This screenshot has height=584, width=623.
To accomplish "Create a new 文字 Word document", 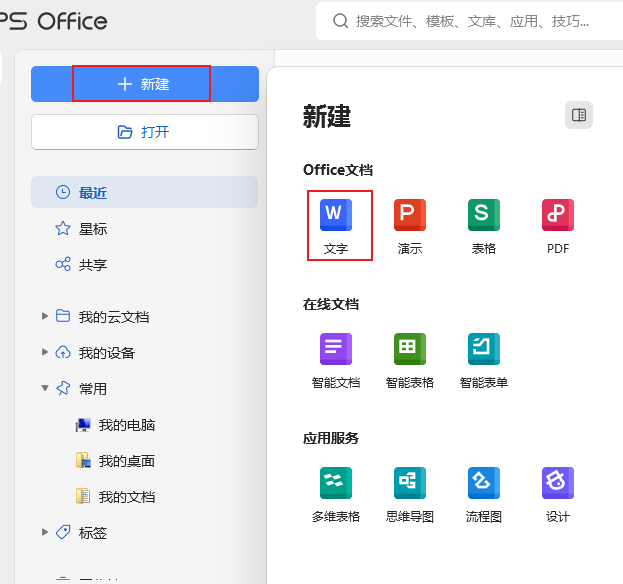I will (336, 226).
